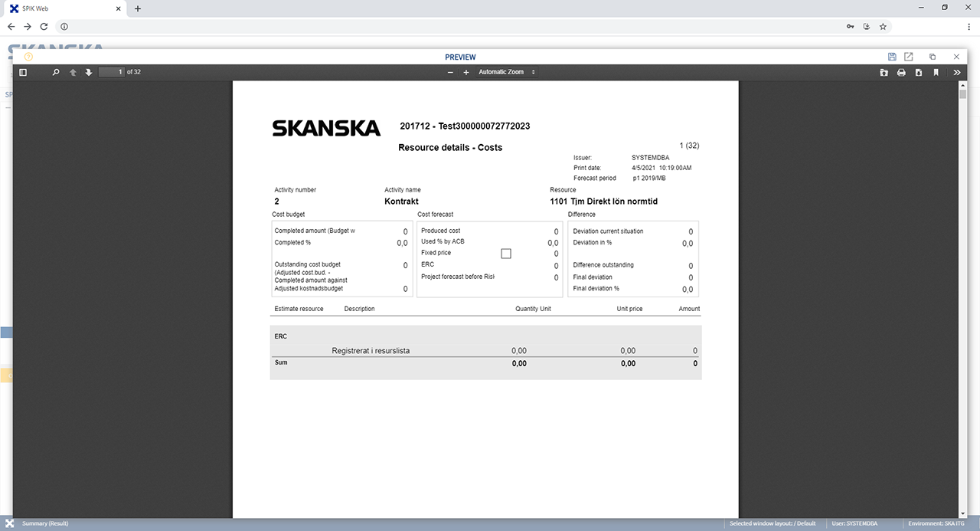This screenshot has width=980, height=531.
Task: Click Selected window layout status entry
Action: tap(772, 523)
